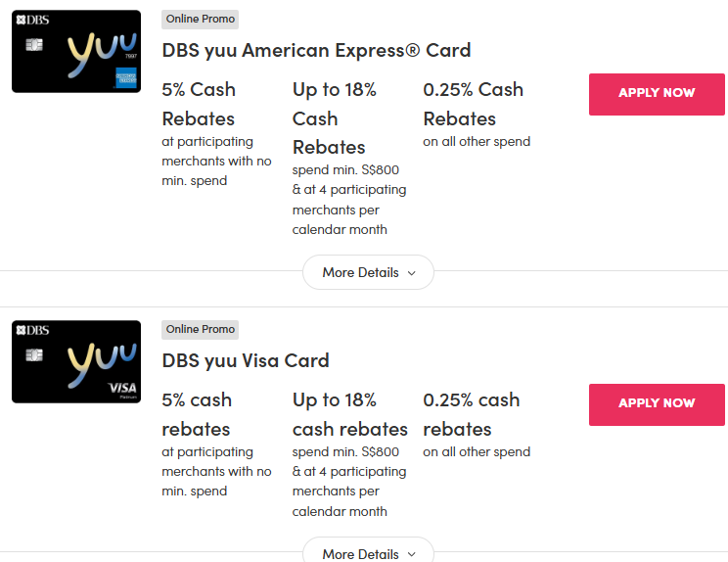The width and height of the screenshot is (728, 562).
Task: Click Online Promo badge above the American Express card
Action: click(x=200, y=20)
